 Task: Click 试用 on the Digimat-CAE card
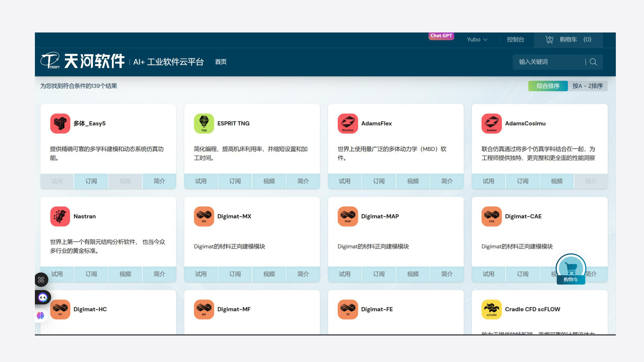pyautogui.click(x=488, y=274)
